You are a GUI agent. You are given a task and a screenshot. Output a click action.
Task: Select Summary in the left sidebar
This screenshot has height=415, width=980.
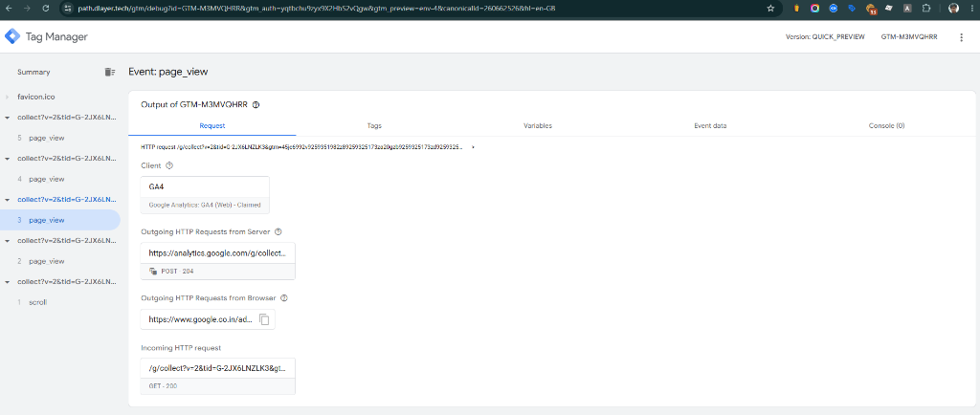point(33,72)
